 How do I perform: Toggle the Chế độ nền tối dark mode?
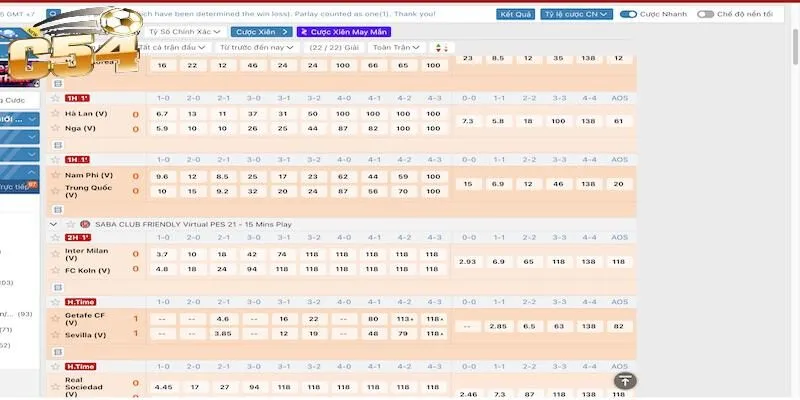coord(706,15)
